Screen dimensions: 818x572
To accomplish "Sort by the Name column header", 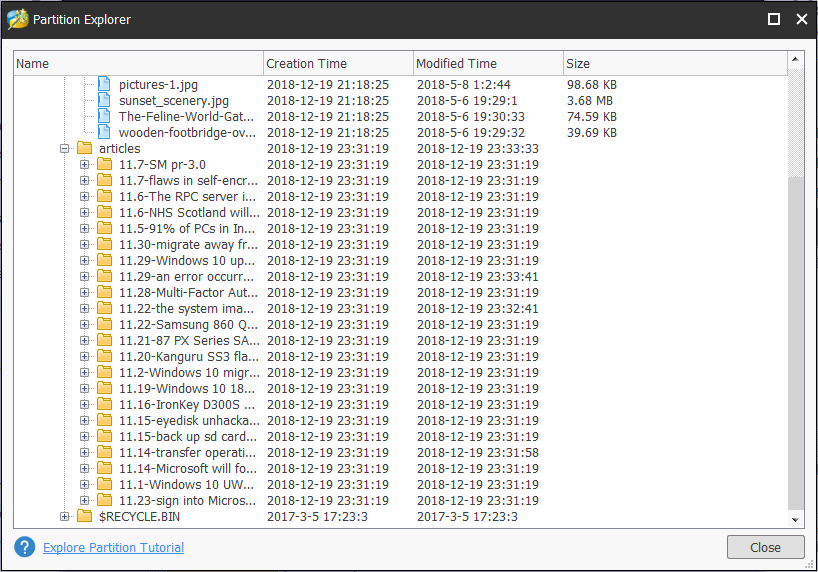I will tap(138, 64).
